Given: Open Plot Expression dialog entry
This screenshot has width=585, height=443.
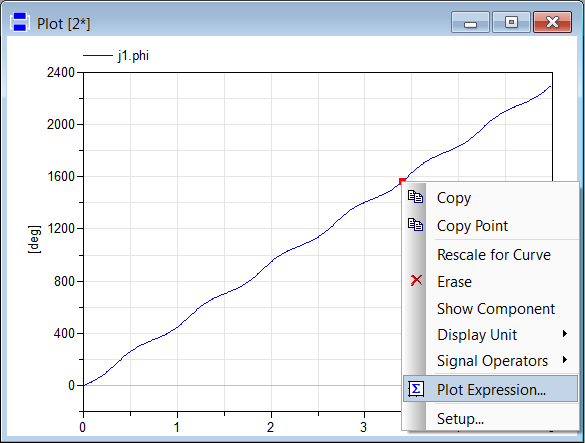Looking at the screenshot, I should click(490, 389).
